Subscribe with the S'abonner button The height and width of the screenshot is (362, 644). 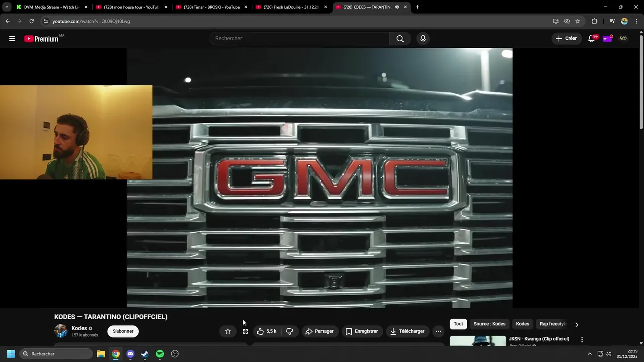123,331
